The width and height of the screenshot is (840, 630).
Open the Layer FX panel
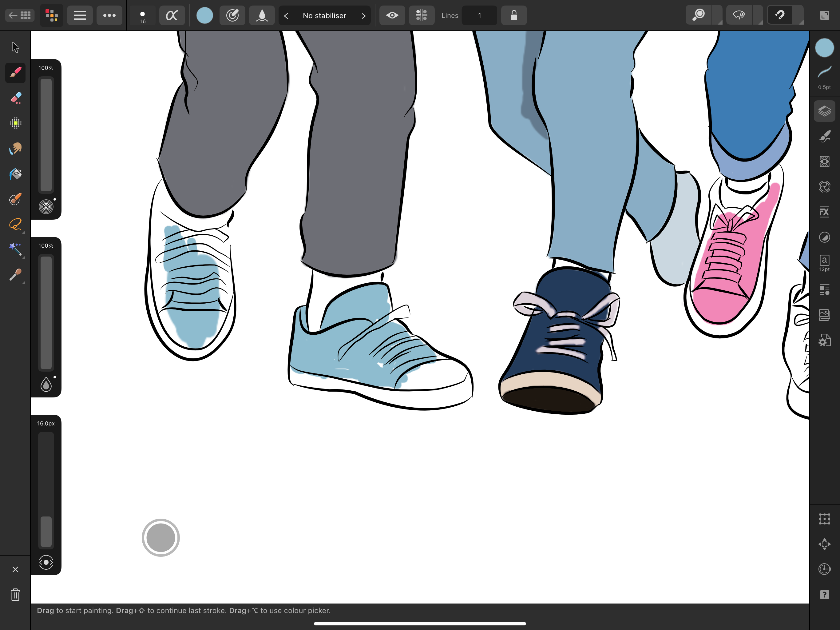coord(824,212)
